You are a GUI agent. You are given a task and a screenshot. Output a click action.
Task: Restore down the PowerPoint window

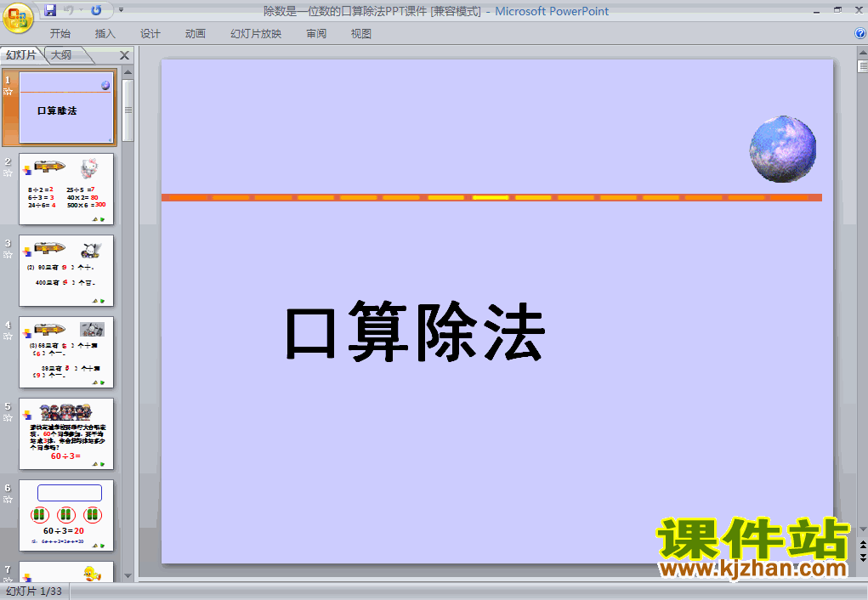pyautogui.click(x=837, y=10)
